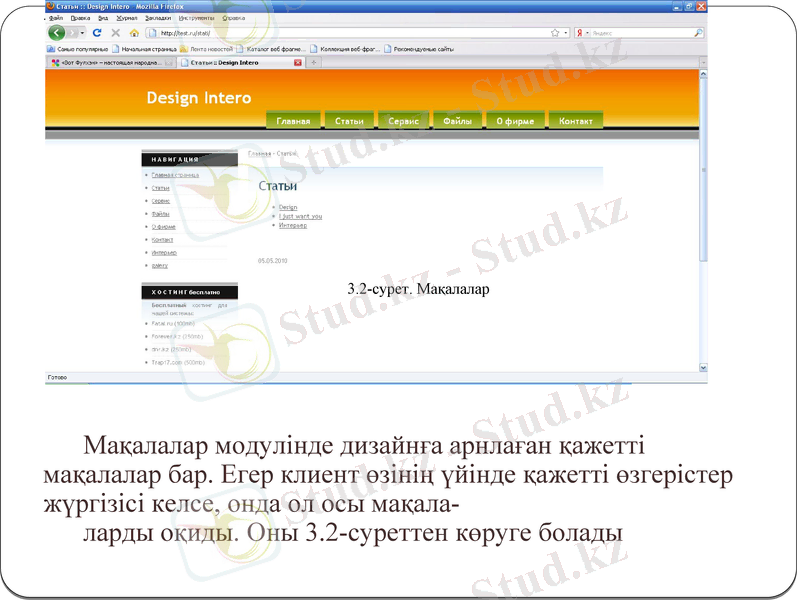Click the Контакт green nav button
The width and height of the screenshot is (797, 600).
(576, 121)
